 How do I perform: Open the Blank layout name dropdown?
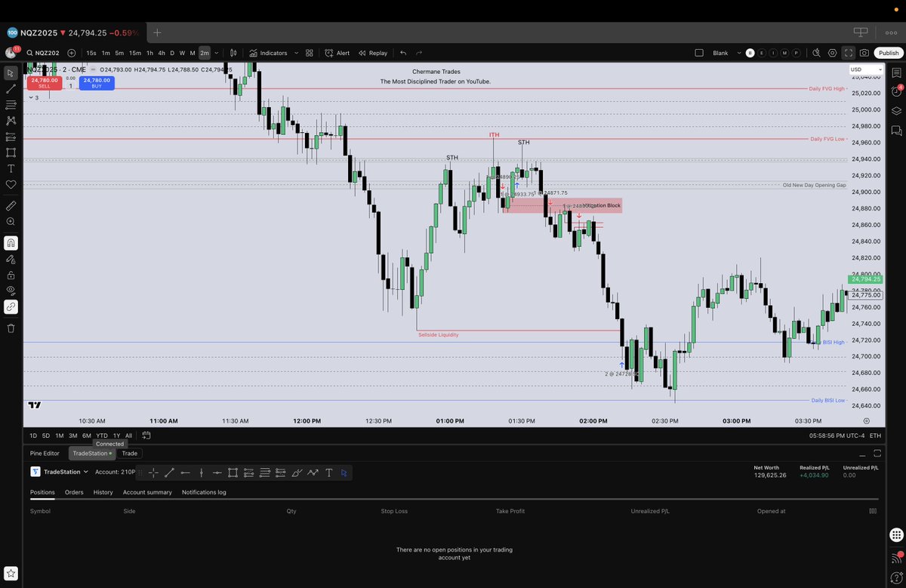click(x=726, y=53)
